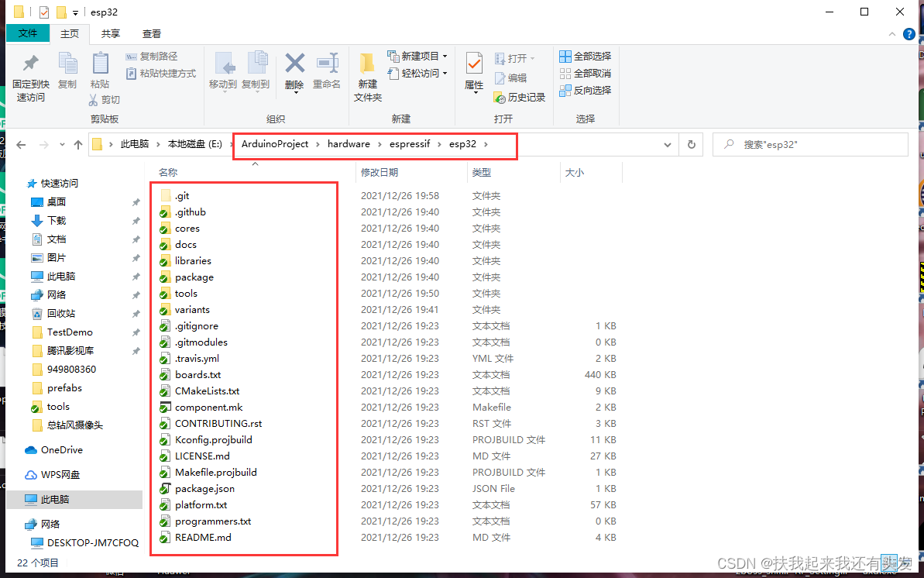Click the Rename (重命名) icon

point(327,63)
